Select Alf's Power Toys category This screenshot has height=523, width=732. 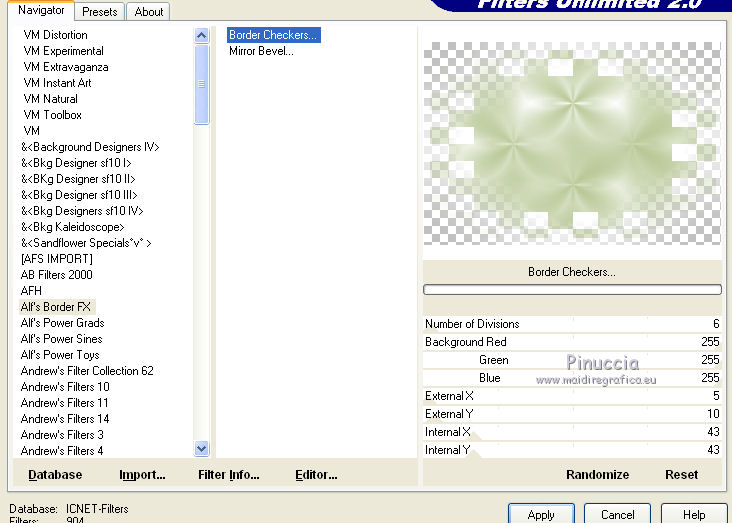[60, 354]
